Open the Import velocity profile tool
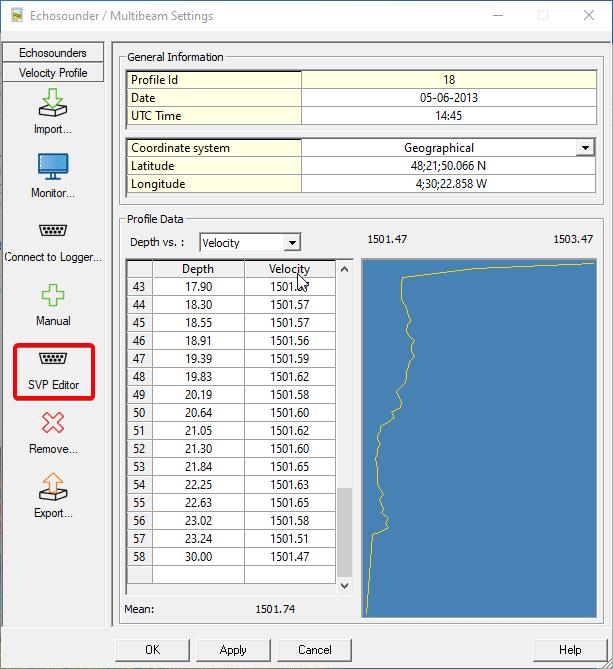Viewport: 613px width, 669px height. [x=53, y=111]
